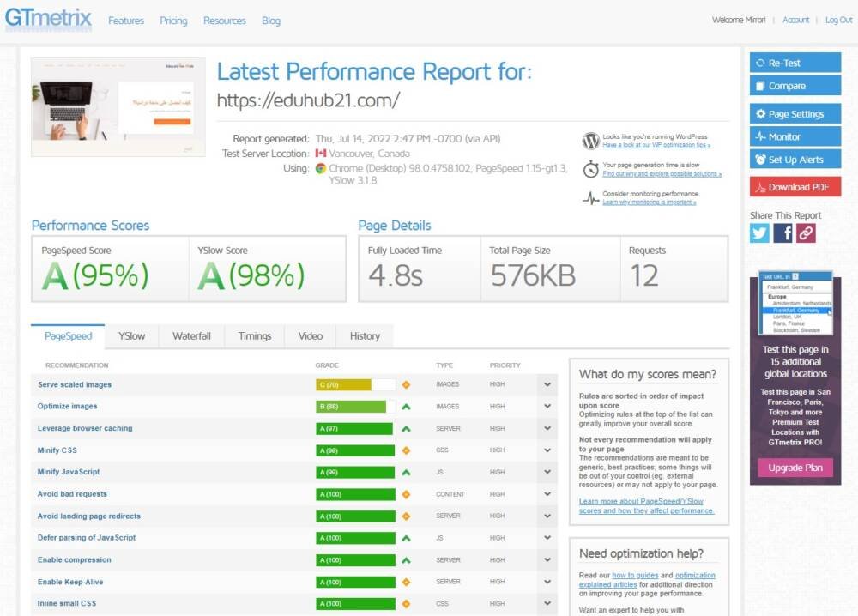858x616 pixels.
Task: Switch to the Waterfall tab
Action: [x=191, y=336]
